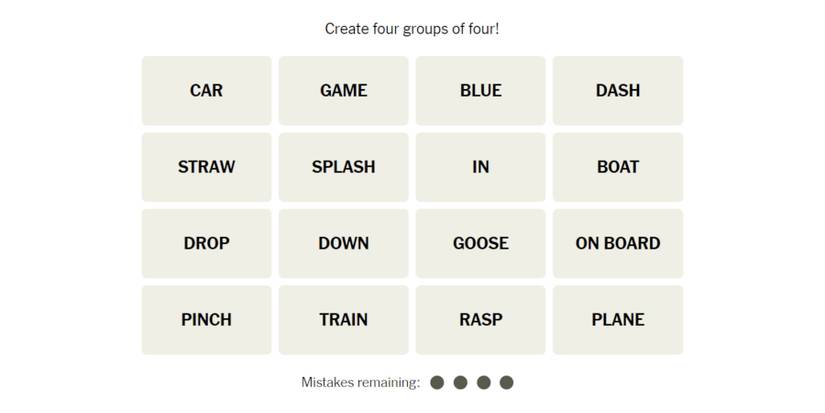Choose the DASH word tile

[617, 91]
